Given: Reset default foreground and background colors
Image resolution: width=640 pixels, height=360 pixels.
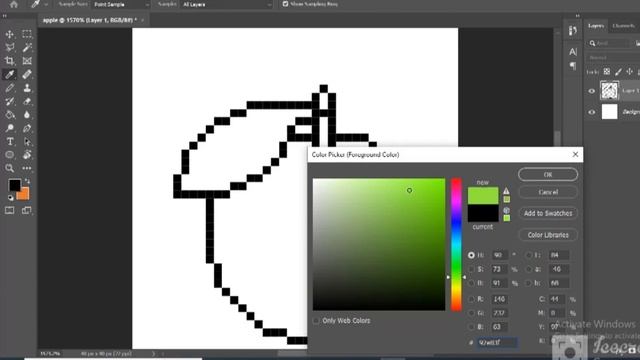Looking at the screenshot, I should tap(11, 198).
